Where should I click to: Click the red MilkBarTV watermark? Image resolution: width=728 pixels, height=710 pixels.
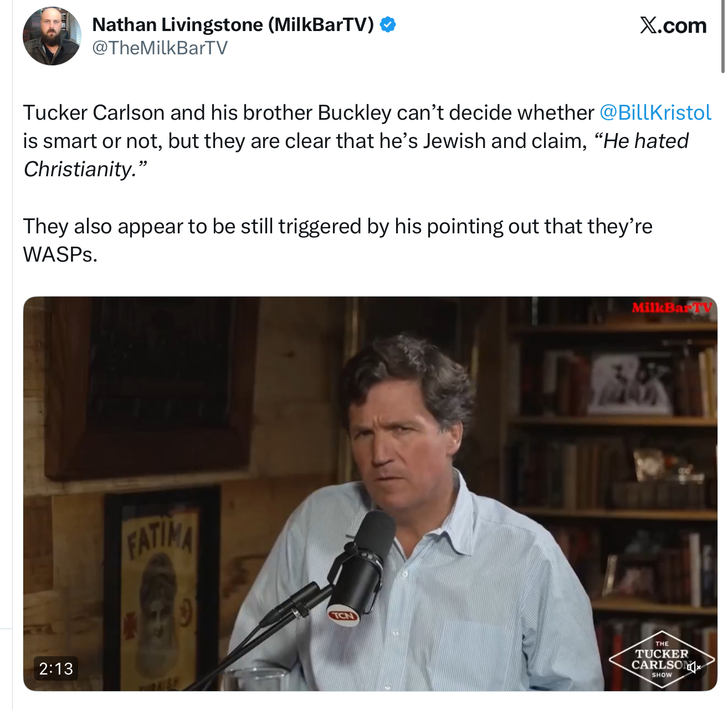(671, 308)
